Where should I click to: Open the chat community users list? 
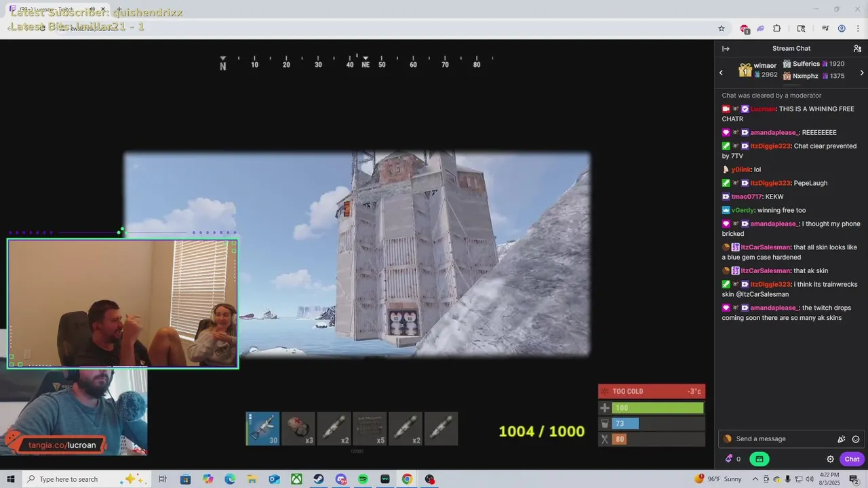(857, 49)
